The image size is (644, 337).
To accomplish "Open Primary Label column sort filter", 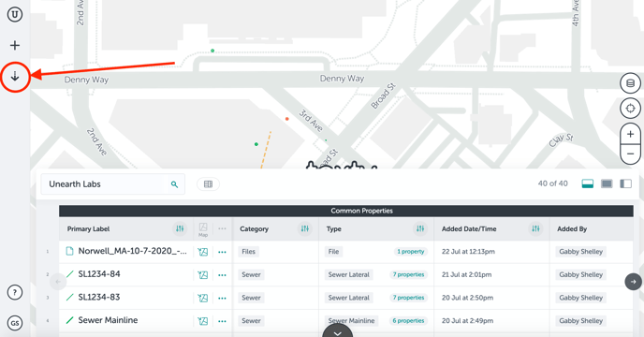I will click(180, 229).
